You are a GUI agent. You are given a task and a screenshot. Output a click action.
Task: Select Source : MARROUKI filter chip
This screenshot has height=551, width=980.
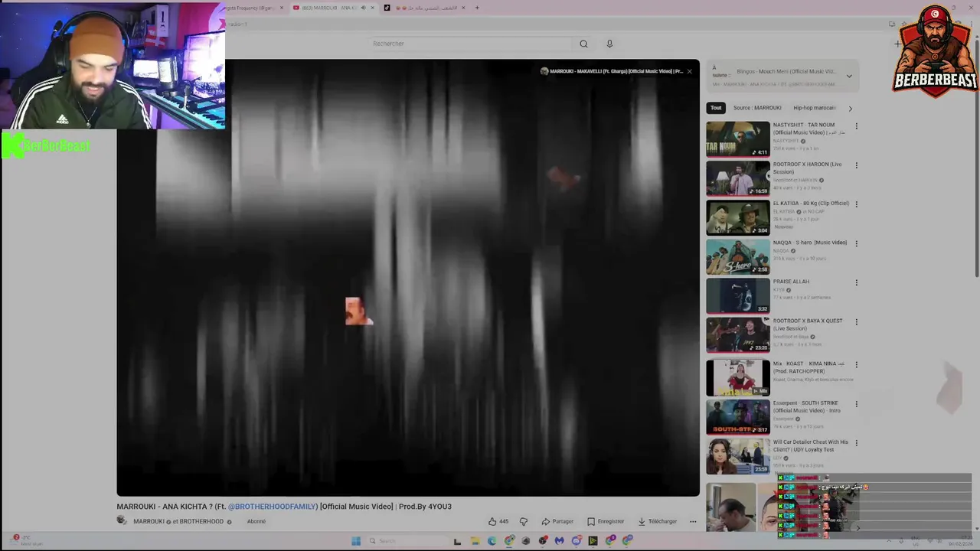[x=757, y=108]
